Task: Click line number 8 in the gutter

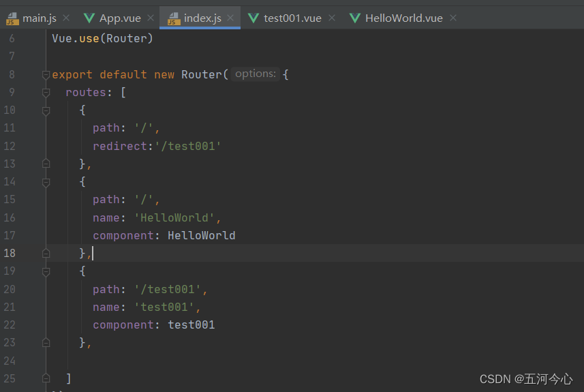Action: [12, 74]
